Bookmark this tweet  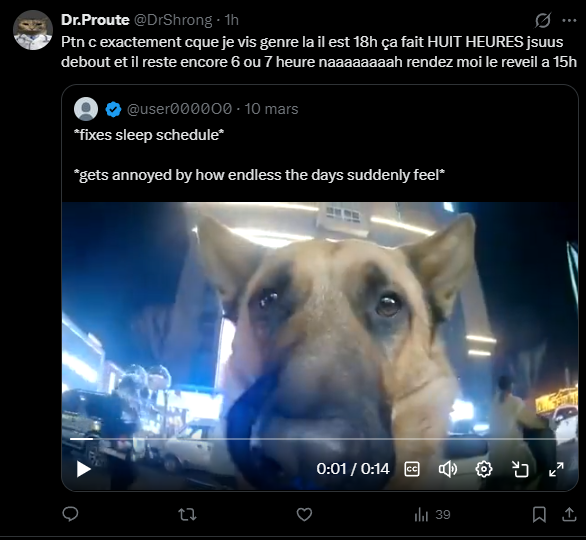(x=539, y=515)
